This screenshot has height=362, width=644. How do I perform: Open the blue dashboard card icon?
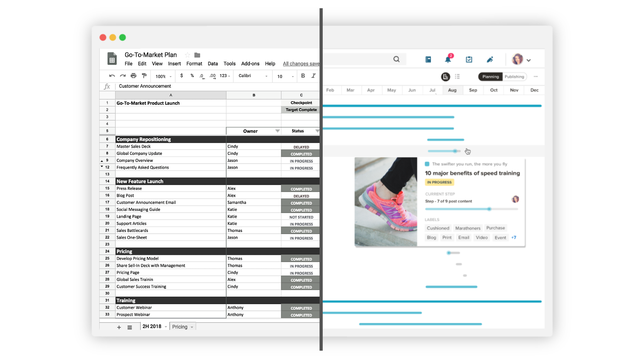pos(428,59)
